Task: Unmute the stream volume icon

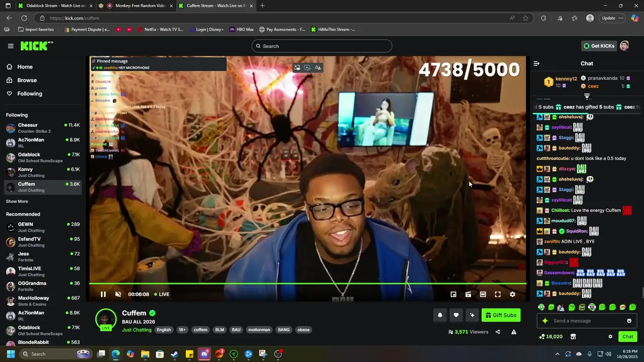Action: pos(118,294)
